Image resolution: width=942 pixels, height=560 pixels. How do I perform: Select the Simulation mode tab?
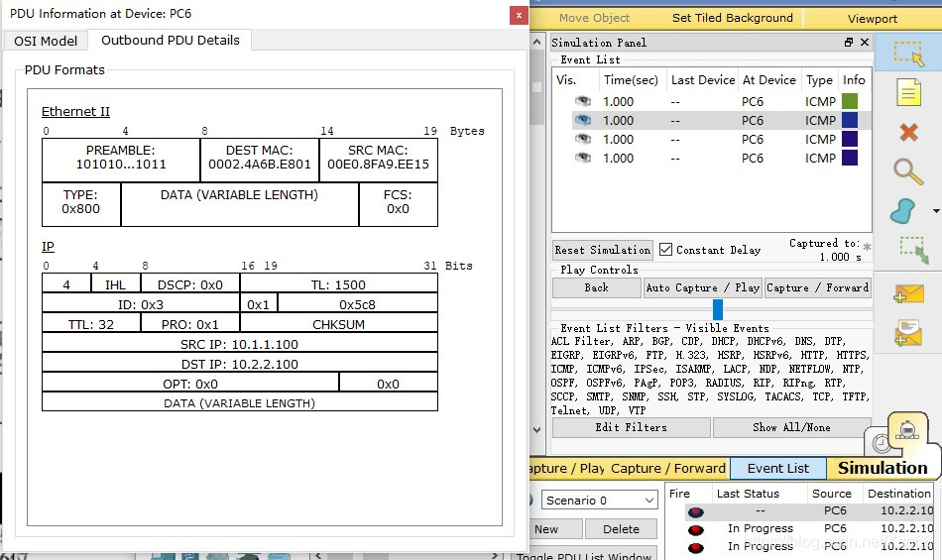coord(883,468)
